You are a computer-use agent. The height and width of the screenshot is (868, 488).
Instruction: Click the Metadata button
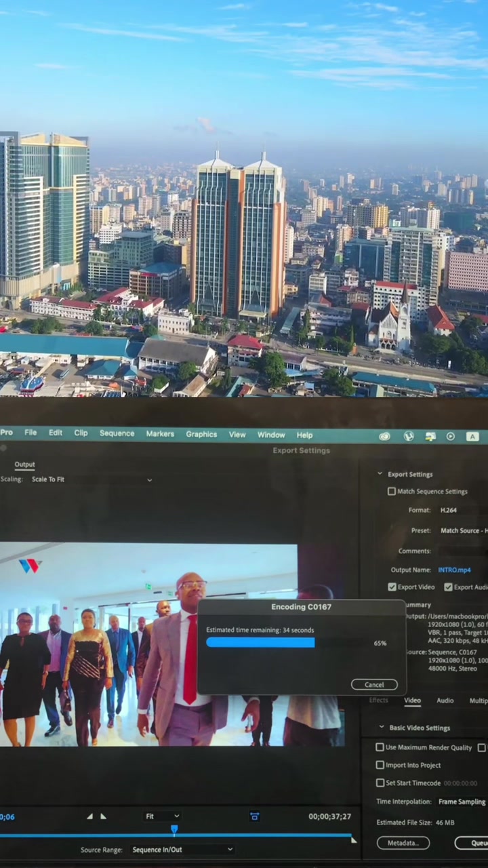pyautogui.click(x=403, y=843)
